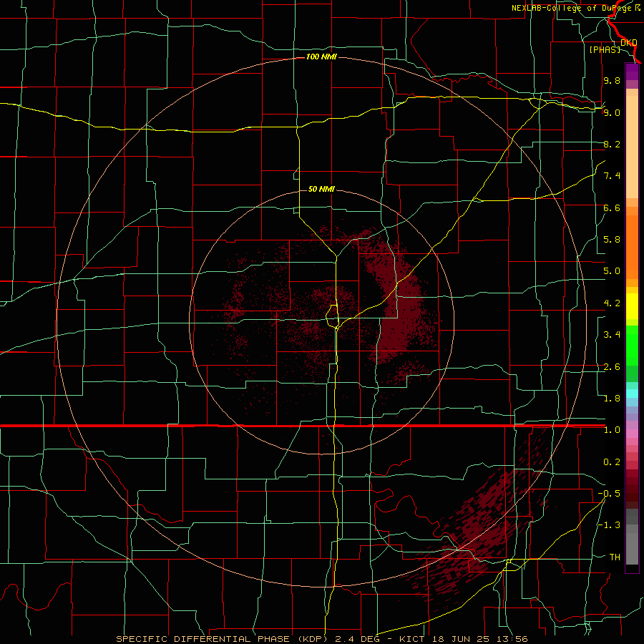Click the 4.2 value on the color scale
This screenshot has height=644, width=644.
[612, 303]
